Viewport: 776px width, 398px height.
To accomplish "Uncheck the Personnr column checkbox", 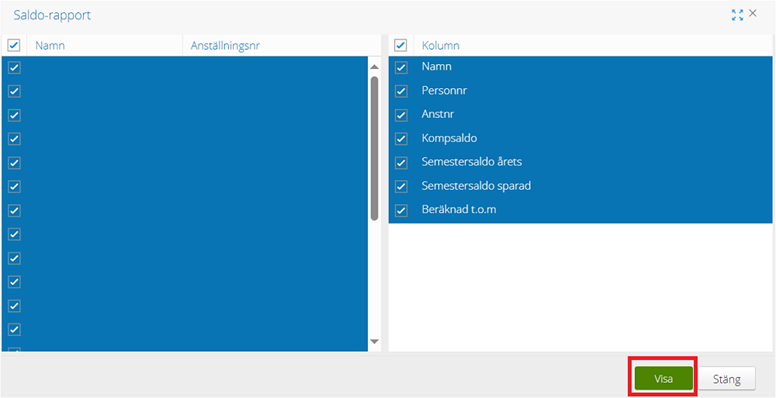I will coord(401,91).
